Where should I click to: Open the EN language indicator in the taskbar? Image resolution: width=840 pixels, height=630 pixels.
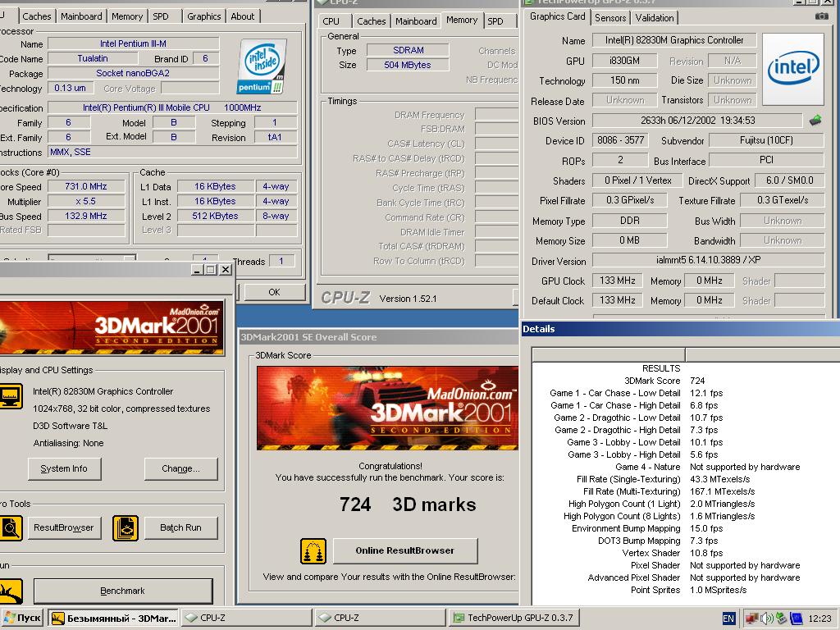(x=728, y=619)
